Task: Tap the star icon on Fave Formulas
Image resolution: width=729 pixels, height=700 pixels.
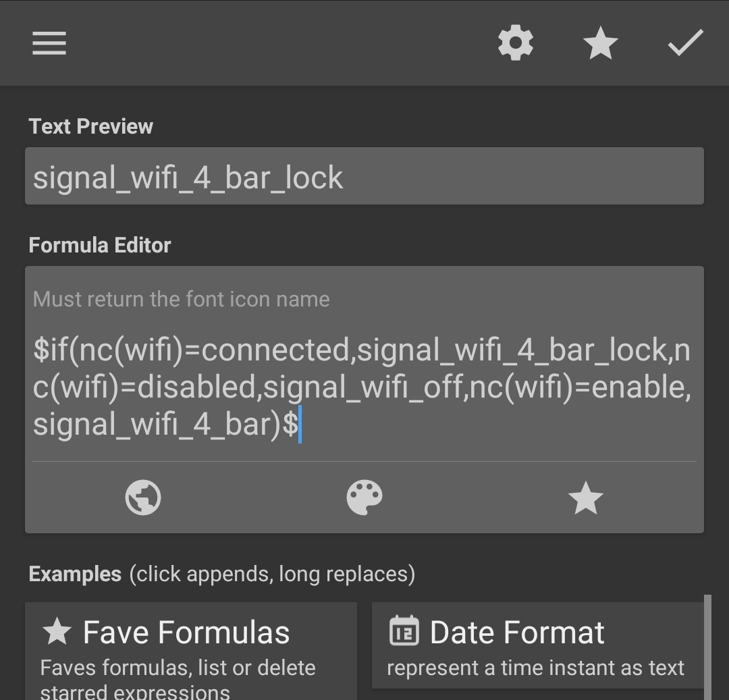Action: point(57,632)
